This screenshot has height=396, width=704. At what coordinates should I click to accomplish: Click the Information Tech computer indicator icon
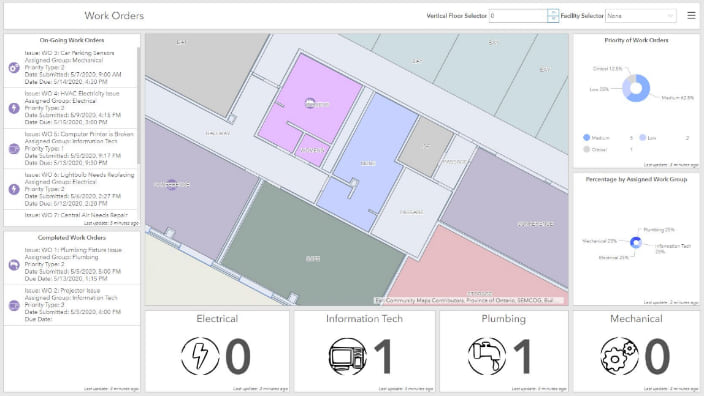coord(348,356)
